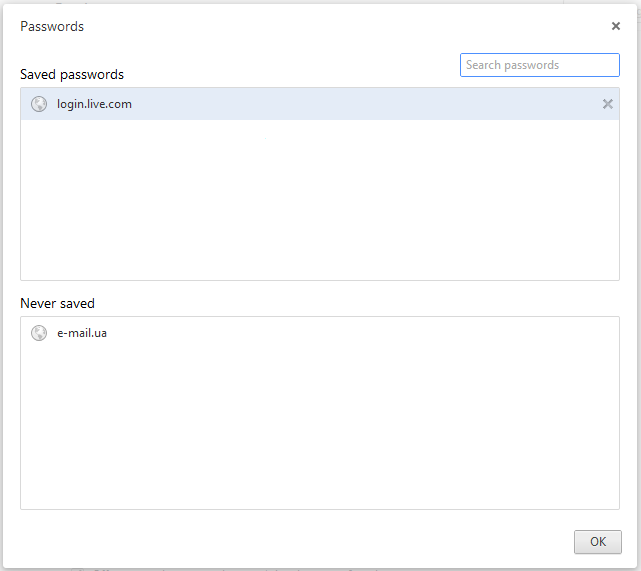The image size is (641, 571).
Task: Focus the Search passwords field
Action: click(x=540, y=65)
